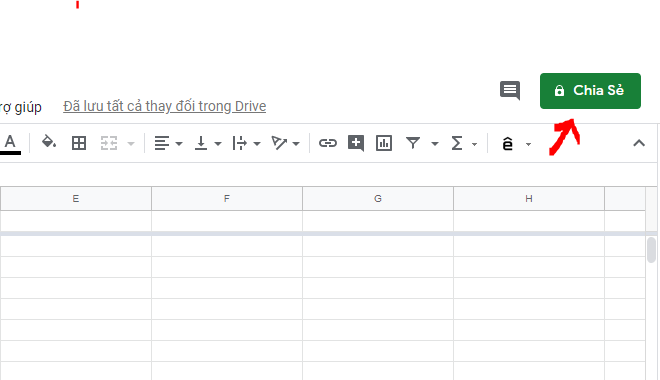This screenshot has width=660, height=380.
Task: Open the functions sigma menu
Action: tap(463, 143)
